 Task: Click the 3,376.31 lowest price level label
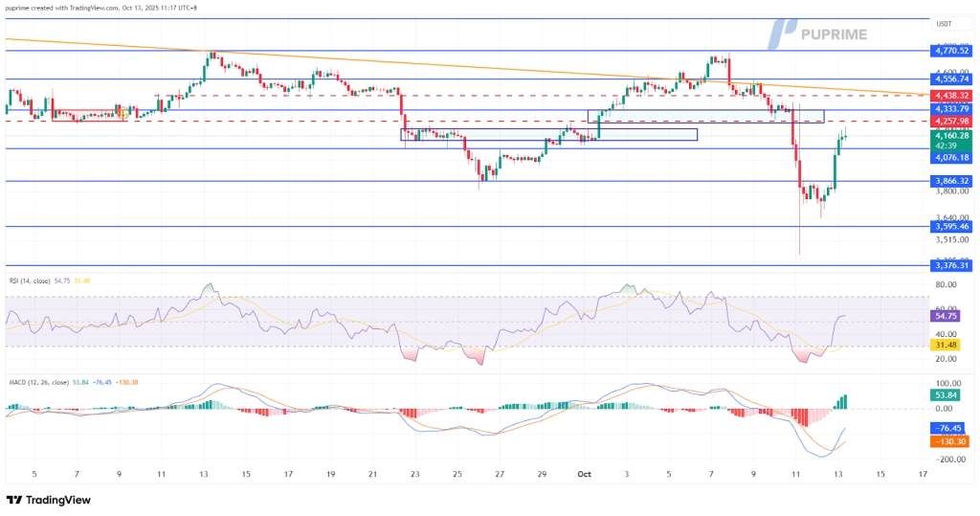pos(950,266)
